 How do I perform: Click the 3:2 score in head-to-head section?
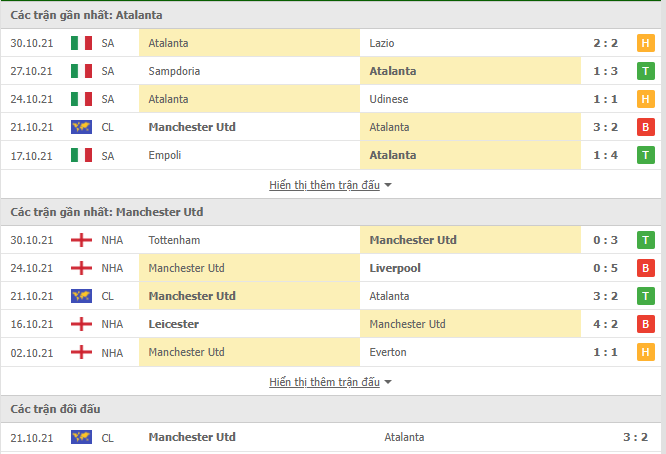pyautogui.click(x=635, y=437)
